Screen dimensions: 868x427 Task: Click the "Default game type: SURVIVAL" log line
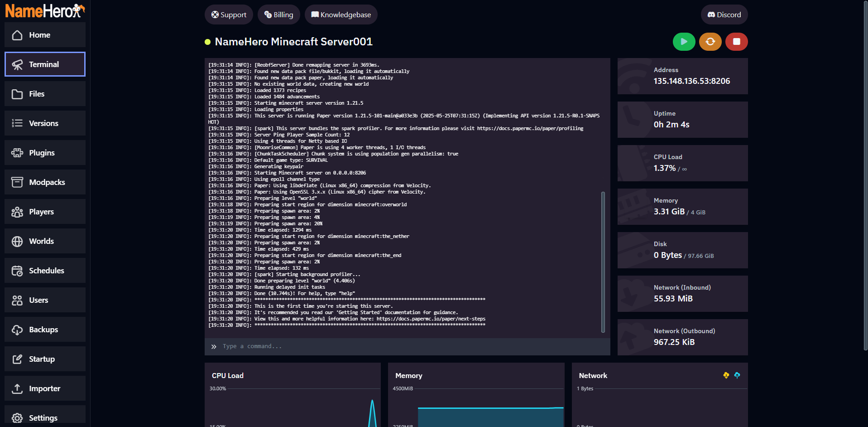click(x=291, y=160)
